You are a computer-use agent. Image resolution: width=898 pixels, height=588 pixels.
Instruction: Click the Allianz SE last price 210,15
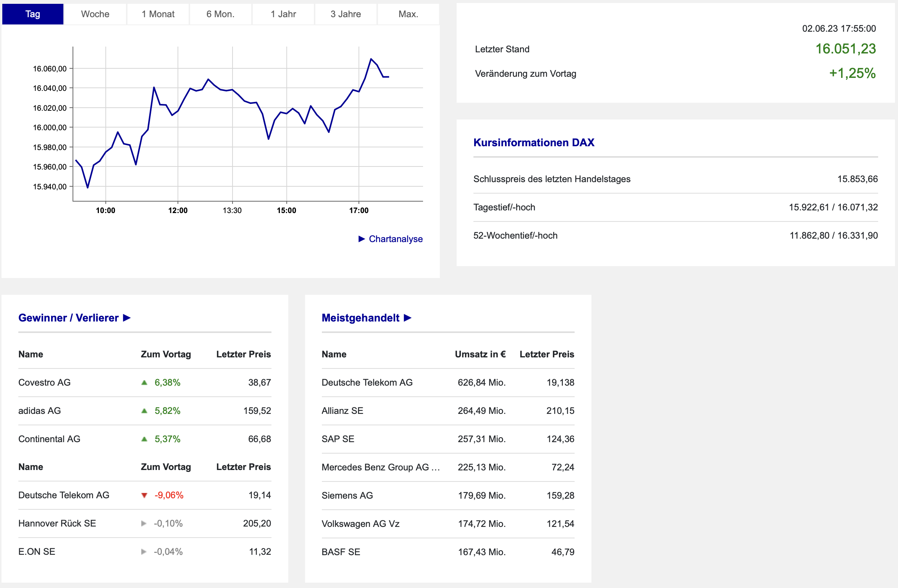[x=560, y=411]
